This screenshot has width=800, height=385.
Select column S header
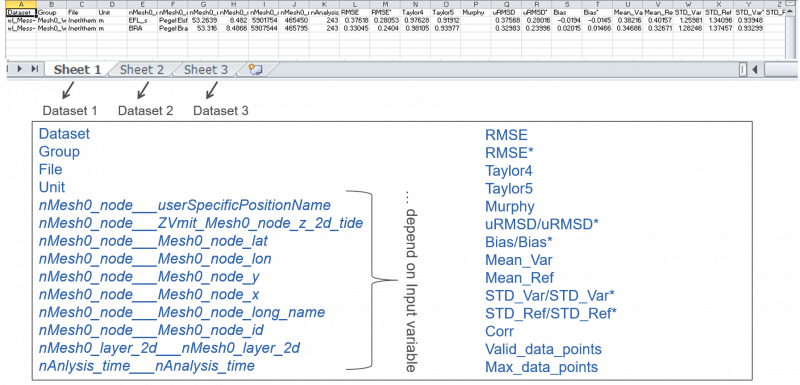(x=567, y=4)
